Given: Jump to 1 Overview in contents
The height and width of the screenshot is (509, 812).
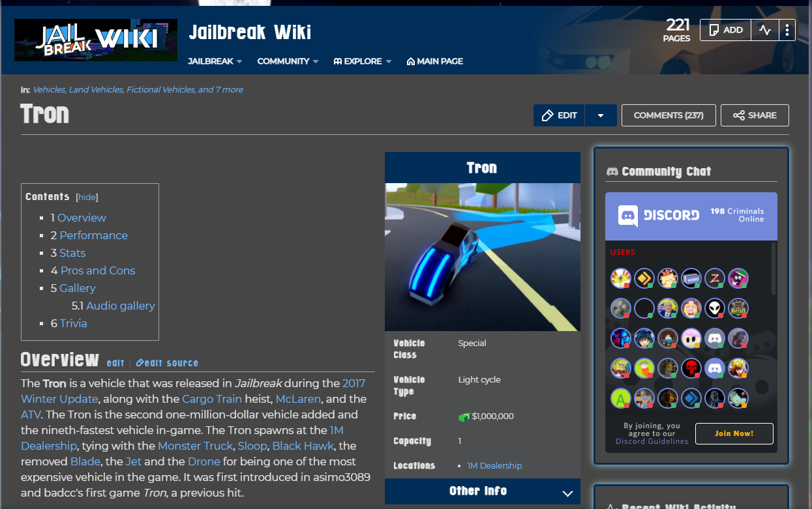Looking at the screenshot, I should coord(78,218).
